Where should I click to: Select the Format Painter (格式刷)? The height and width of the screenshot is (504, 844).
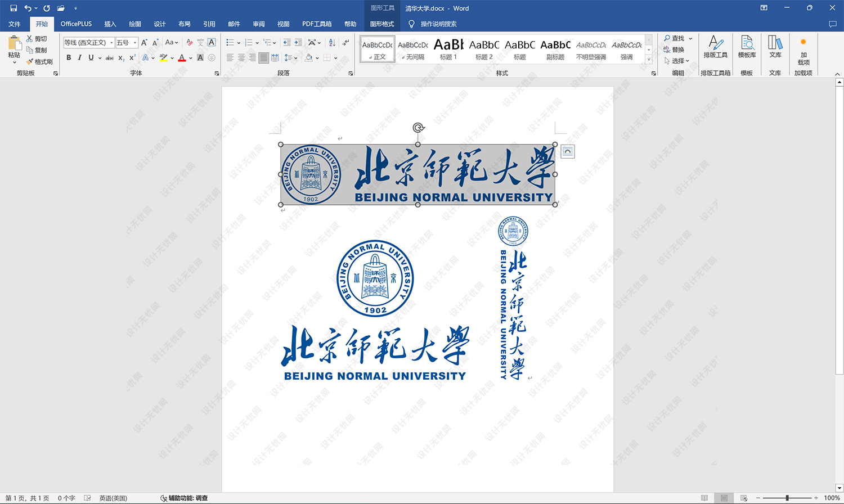39,61
